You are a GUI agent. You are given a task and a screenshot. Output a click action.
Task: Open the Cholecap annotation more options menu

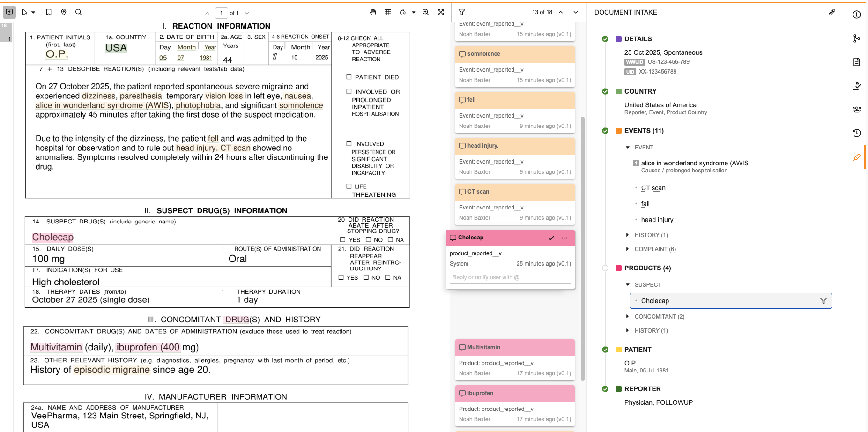point(564,238)
